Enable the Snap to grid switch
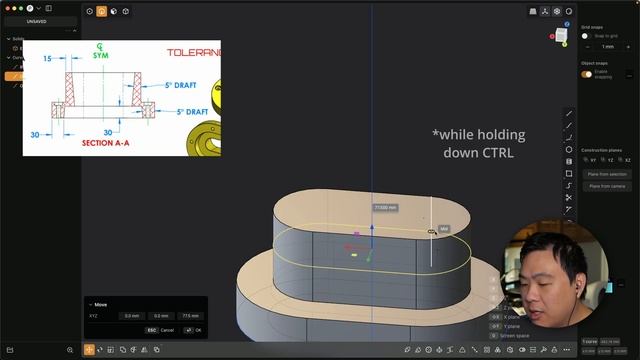 point(586,36)
